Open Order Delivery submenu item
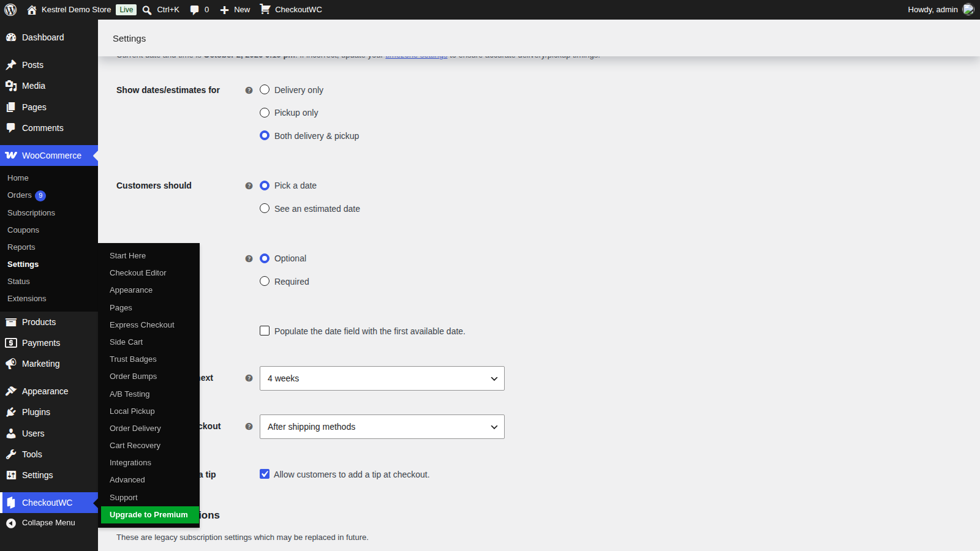980x551 pixels. pos(135,429)
